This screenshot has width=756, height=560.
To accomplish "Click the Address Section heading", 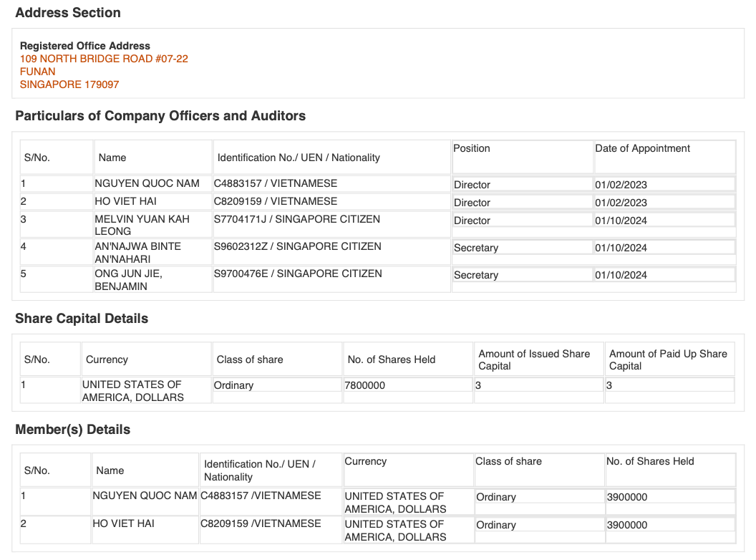I will 68,13.
